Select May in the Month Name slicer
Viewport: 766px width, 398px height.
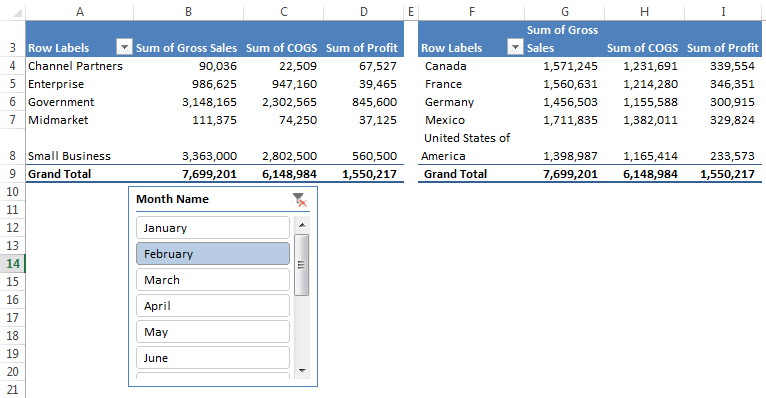click(x=213, y=332)
